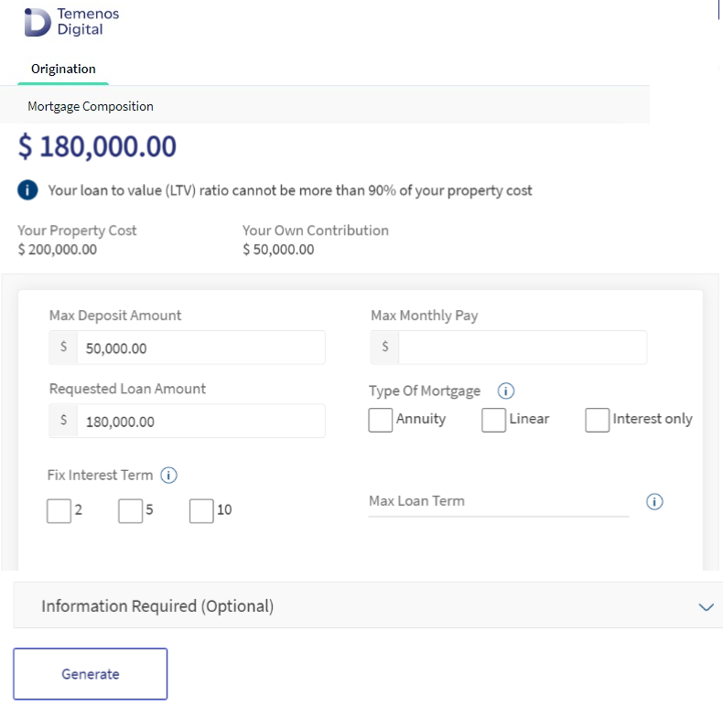Click the LTV ratio notice text

pyautogui.click(x=290, y=190)
